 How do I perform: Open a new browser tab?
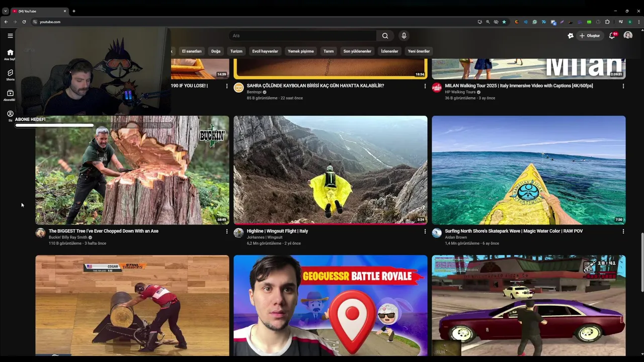pyautogui.click(x=73, y=11)
